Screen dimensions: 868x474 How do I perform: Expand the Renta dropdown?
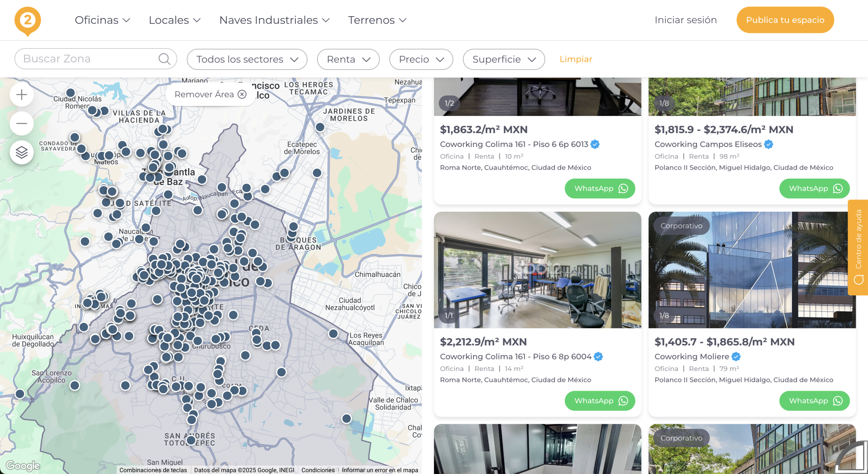348,59
